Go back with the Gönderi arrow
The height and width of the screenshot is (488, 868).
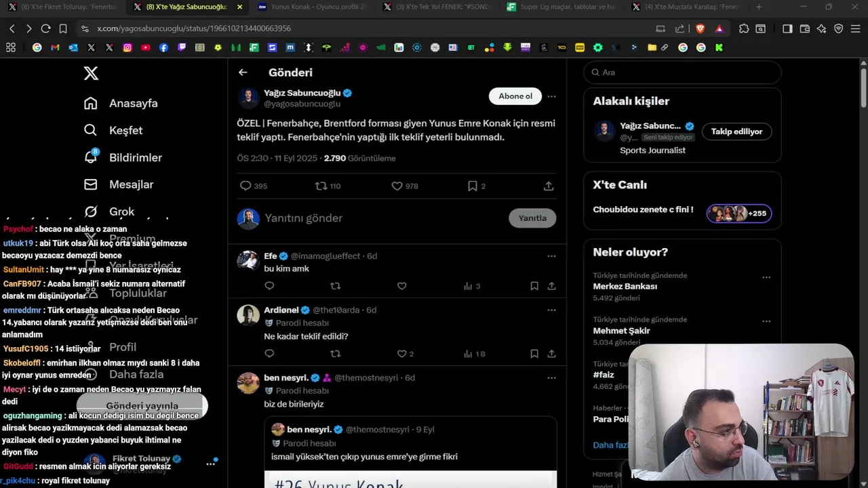pyautogui.click(x=243, y=73)
